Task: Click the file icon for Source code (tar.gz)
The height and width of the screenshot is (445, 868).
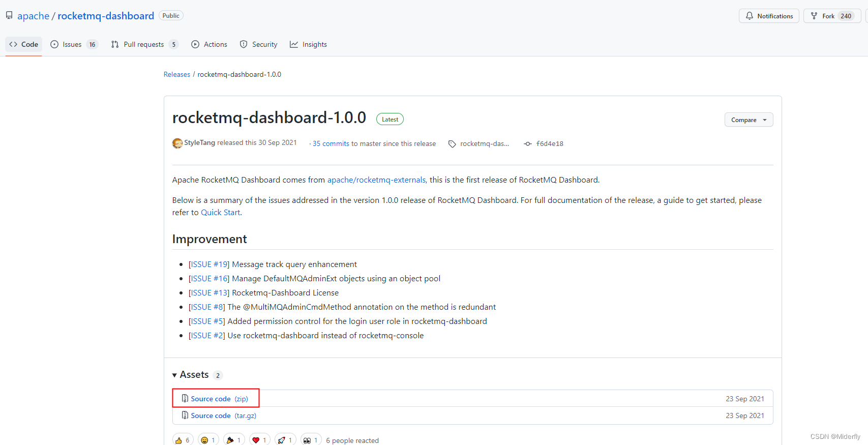Action: [x=185, y=415]
